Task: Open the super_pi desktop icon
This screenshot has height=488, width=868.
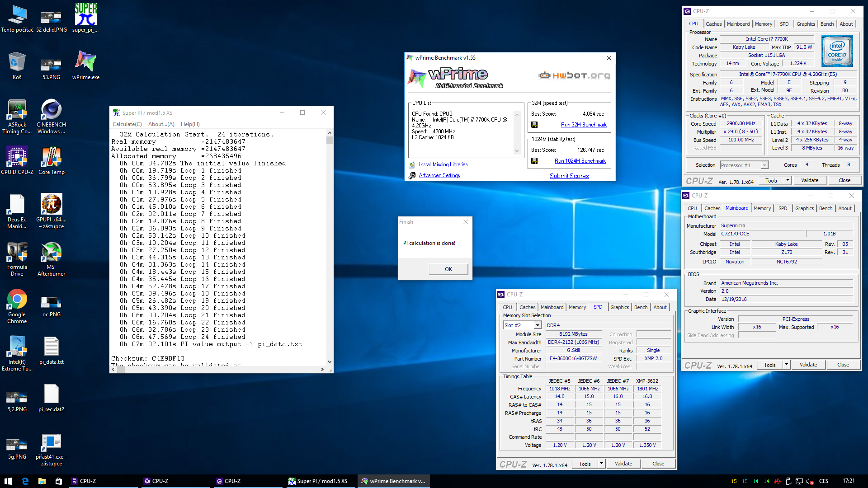Action: point(85,18)
